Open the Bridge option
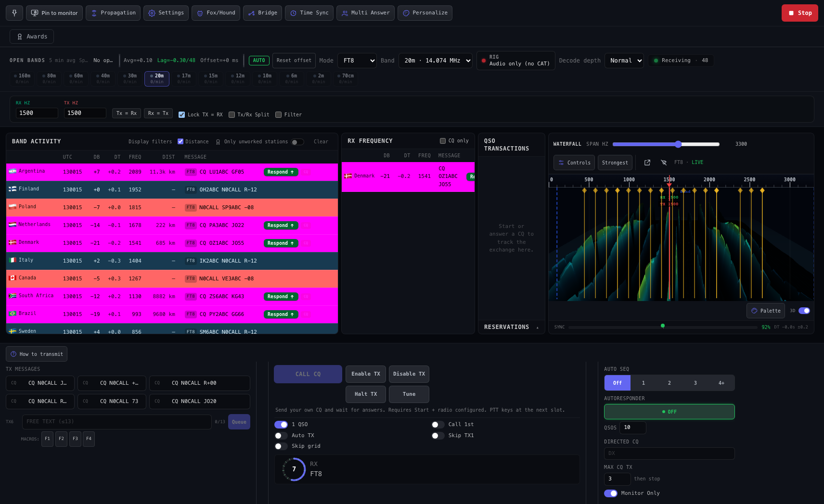Viewport: 824px width, 504px height. [262, 13]
